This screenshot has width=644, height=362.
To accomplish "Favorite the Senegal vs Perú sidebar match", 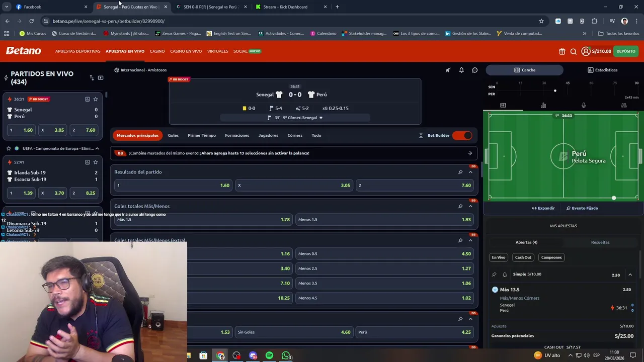I will pos(96,99).
